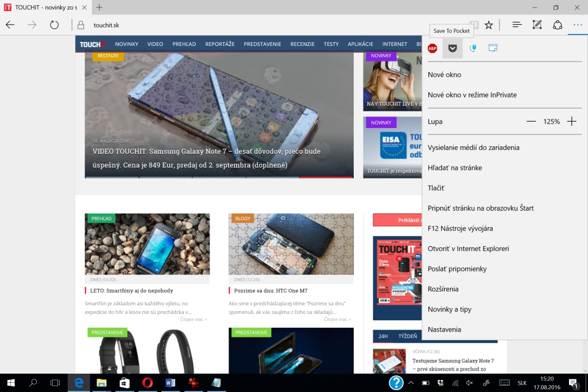Viewport: 588px width, 392px height.
Task: Go back with the browser back arrow
Action: [10, 25]
